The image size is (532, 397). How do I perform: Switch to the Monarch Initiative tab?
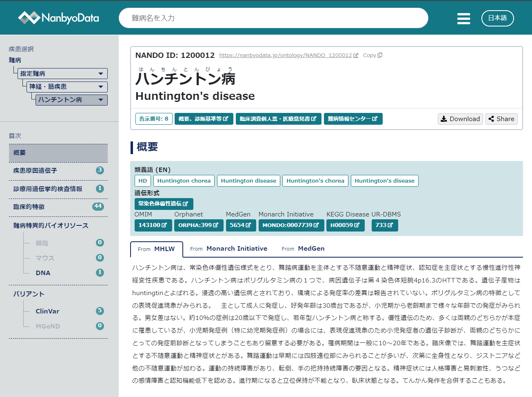pos(229,249)
